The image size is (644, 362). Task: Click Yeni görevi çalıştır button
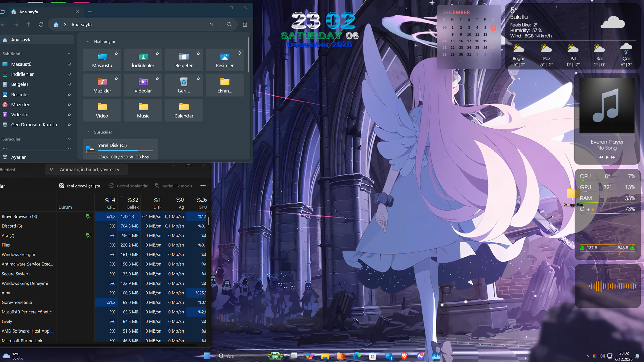coord(80,186)
